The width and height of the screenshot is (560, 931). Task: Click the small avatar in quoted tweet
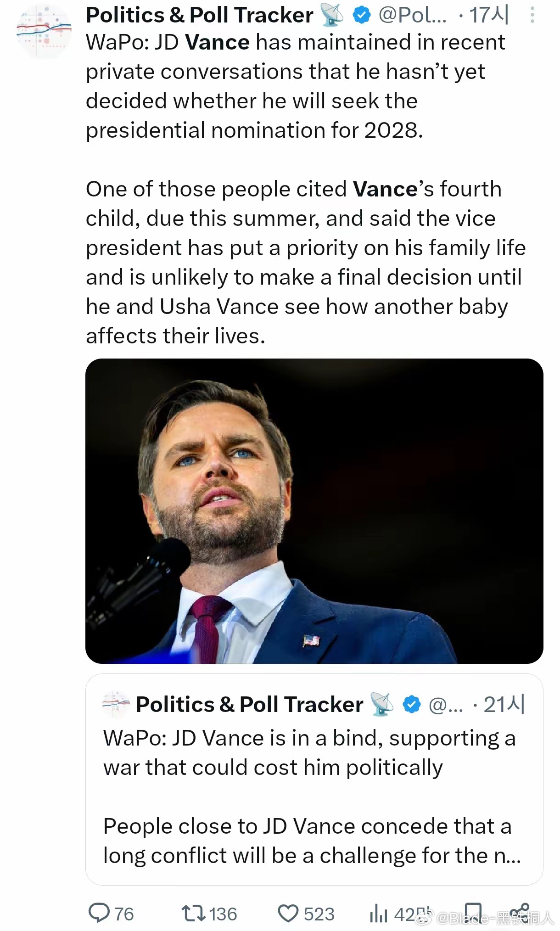pyautogui.click(x=116, y=704)
